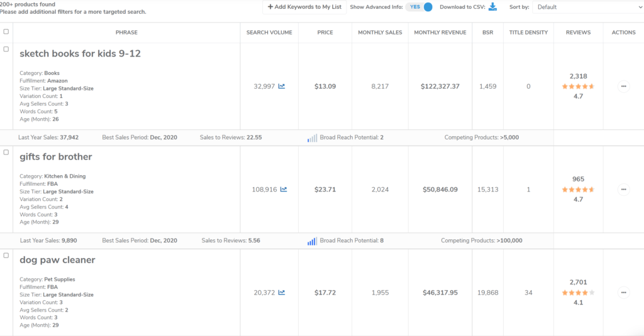Click the Download to CSV icon

(492, 7)
